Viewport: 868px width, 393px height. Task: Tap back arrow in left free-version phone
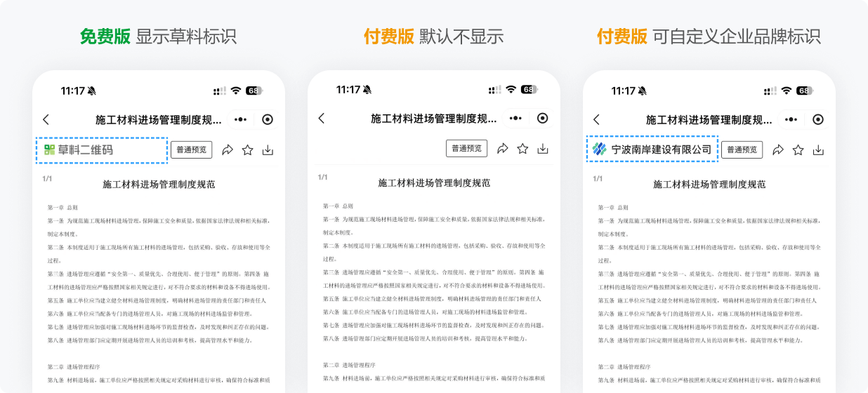click(x=46, y=120)
